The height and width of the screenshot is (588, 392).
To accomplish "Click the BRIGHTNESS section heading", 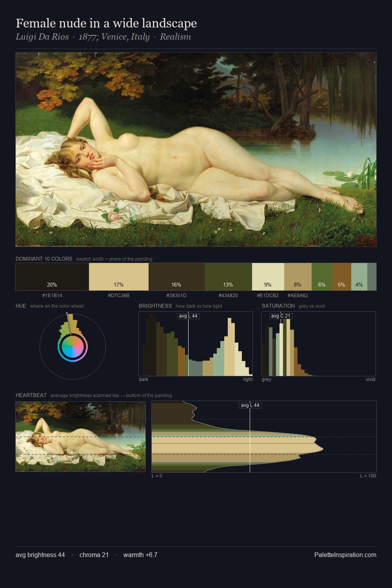I will (x=155, y=306).
